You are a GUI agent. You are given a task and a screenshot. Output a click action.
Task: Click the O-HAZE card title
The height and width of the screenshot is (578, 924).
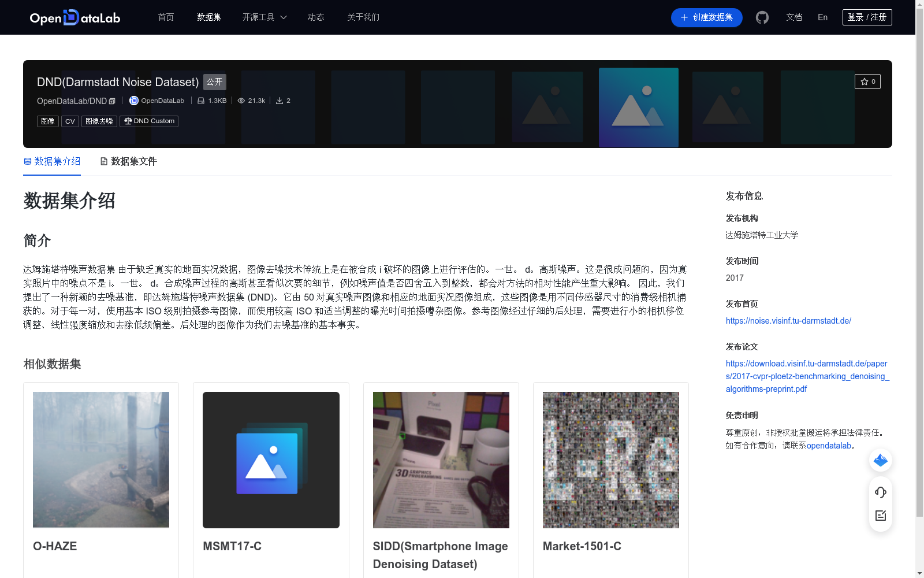55,546
